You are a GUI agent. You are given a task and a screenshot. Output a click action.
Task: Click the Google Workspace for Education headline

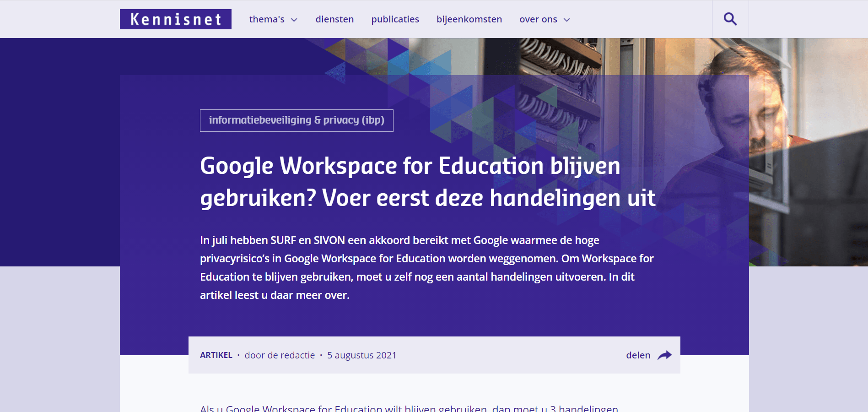[x=427, y=182]
